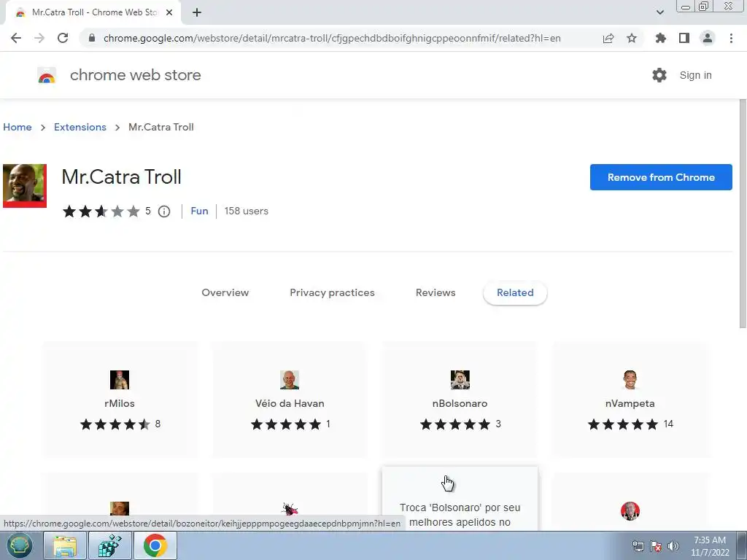
Task: Click the Véio da Havan icon image
Action: tap(290, 380)
